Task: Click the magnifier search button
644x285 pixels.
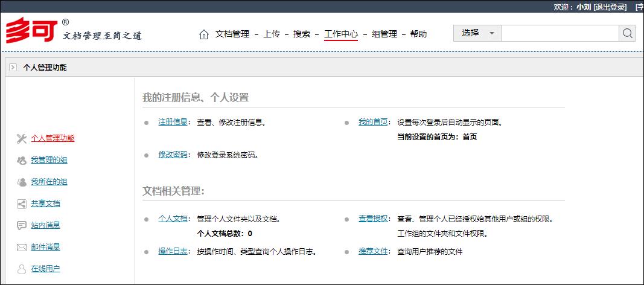Action: click(x=626, y=33)
